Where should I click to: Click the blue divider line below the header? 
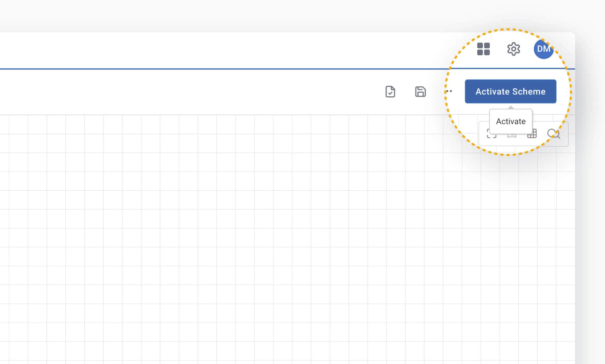(236, 69)
